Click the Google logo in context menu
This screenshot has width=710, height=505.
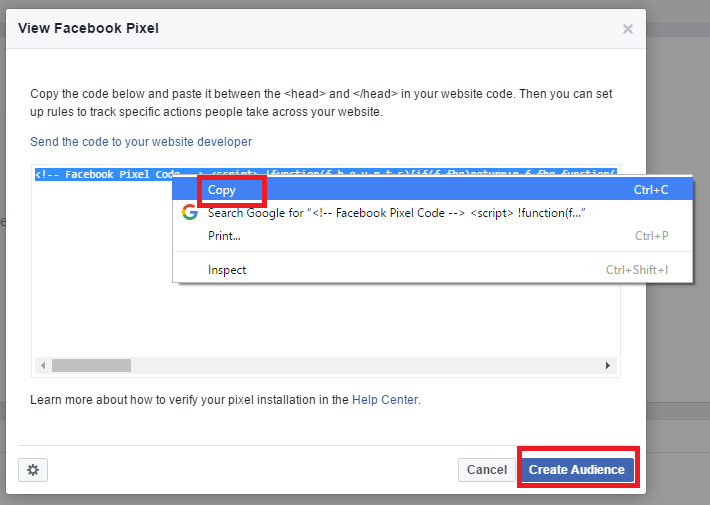pos(190,212)
